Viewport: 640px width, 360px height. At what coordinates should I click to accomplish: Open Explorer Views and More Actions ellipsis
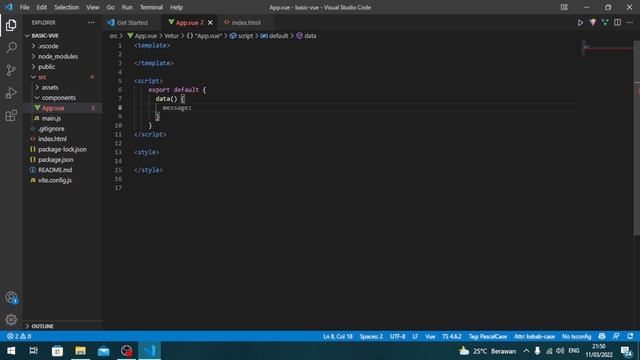(91, 23)
